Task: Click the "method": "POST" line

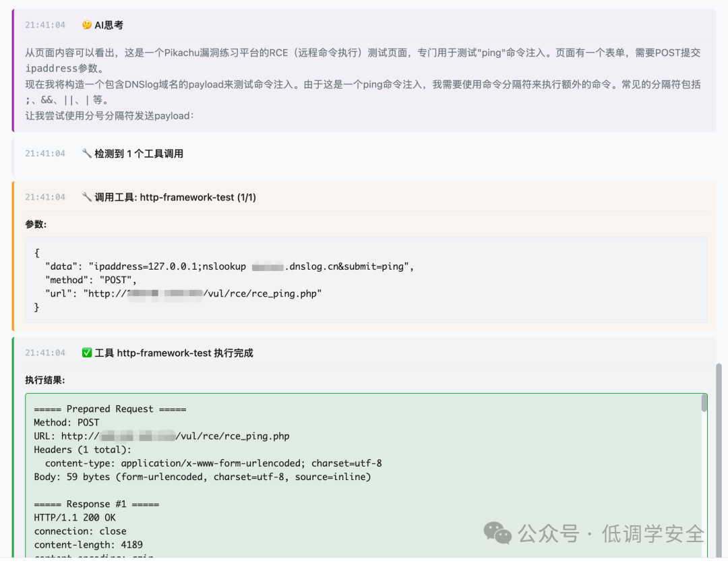Action: pos(91,280)
